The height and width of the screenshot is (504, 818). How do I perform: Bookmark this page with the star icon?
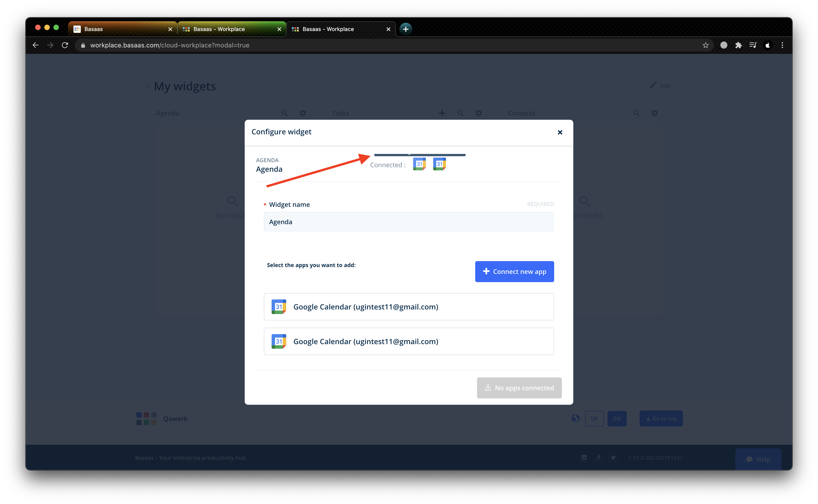click(705, 45)
